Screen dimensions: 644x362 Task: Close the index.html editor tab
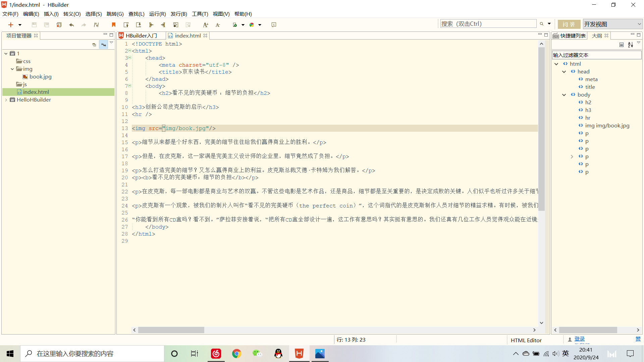205,36
